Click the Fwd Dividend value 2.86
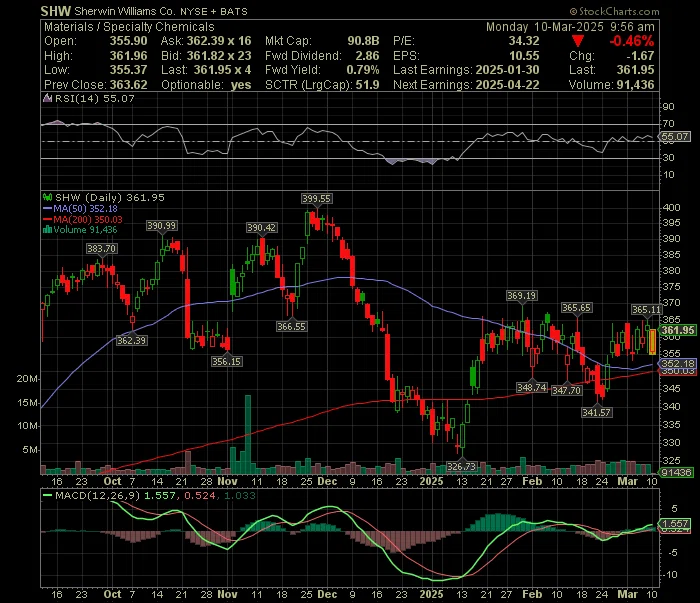 (x=367, y=56)
